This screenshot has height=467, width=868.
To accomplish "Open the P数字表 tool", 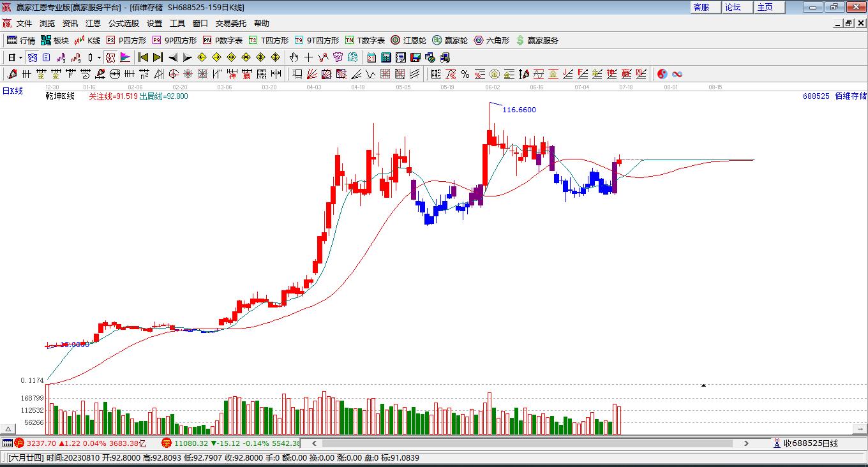I will coord(223,40).
